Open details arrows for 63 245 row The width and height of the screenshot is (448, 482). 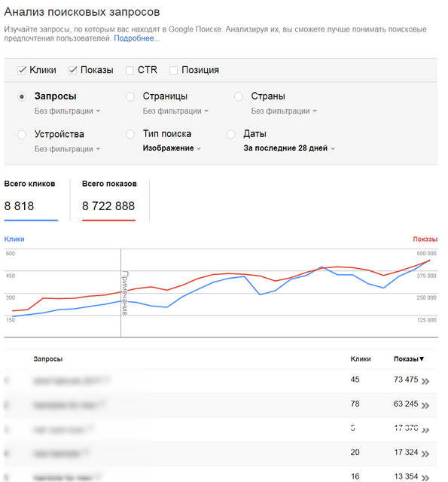pos(425,406)
